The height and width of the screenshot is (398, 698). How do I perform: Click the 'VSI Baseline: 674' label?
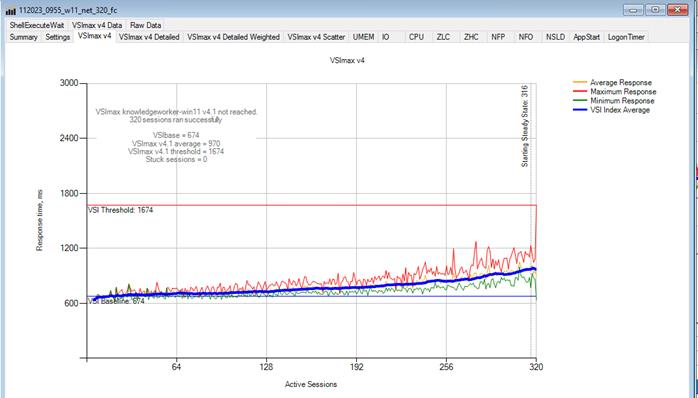pyautogui.click(x=116, y=301)
